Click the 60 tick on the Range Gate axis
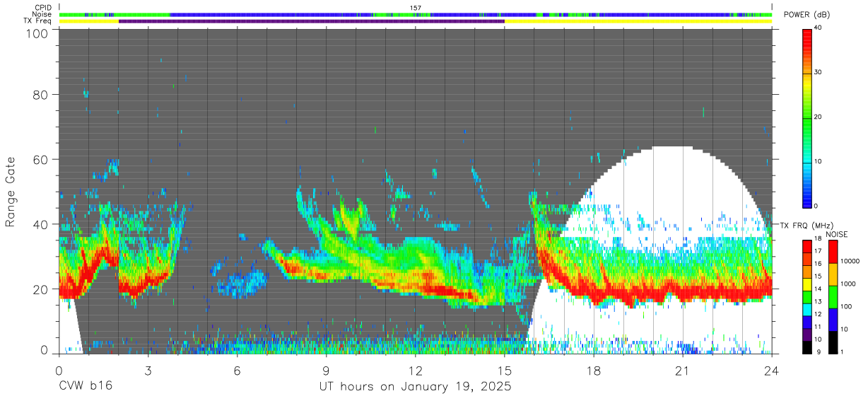Screen dimensions: 868x401 click(41, 160)
